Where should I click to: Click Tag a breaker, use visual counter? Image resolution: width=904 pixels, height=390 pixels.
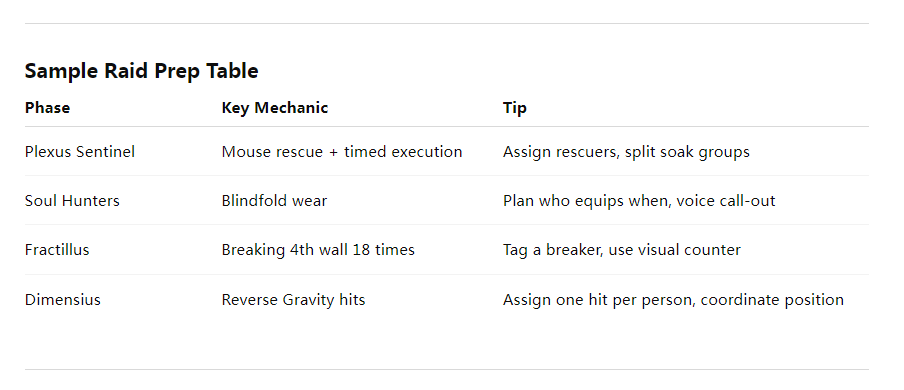[622, 250]
